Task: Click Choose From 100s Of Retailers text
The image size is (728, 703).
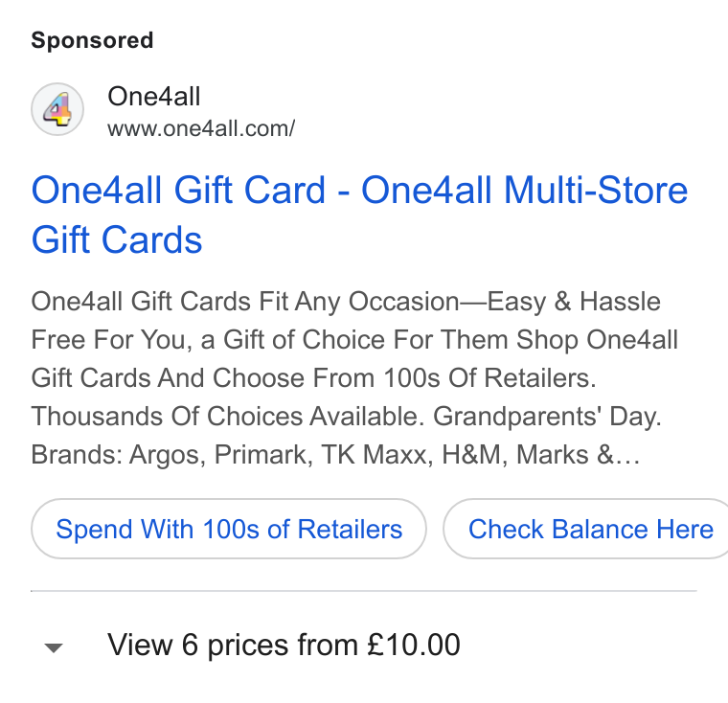Action: point(404,378)
